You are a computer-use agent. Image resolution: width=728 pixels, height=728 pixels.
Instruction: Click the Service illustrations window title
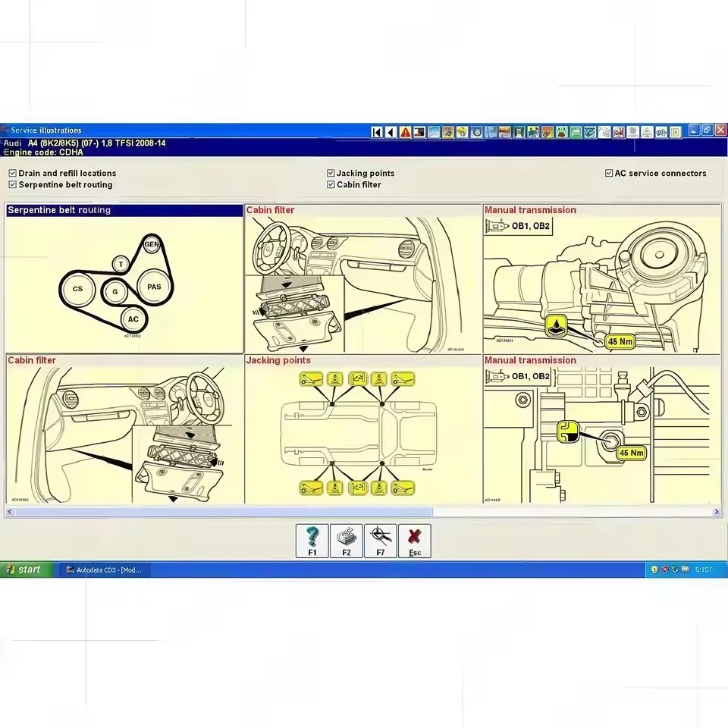click(46, 130)
